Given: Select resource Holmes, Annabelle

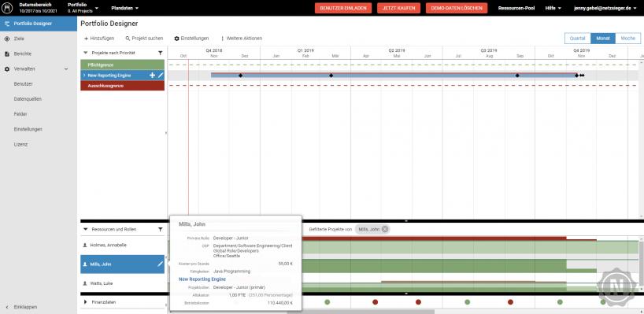Looking at the screenshot, I should click(x=122, y=245).
